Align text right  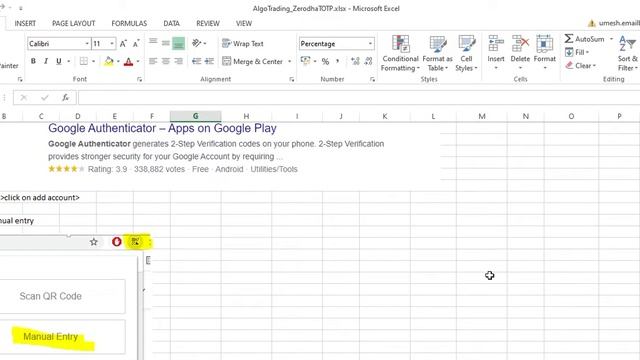tap(178, 61)
